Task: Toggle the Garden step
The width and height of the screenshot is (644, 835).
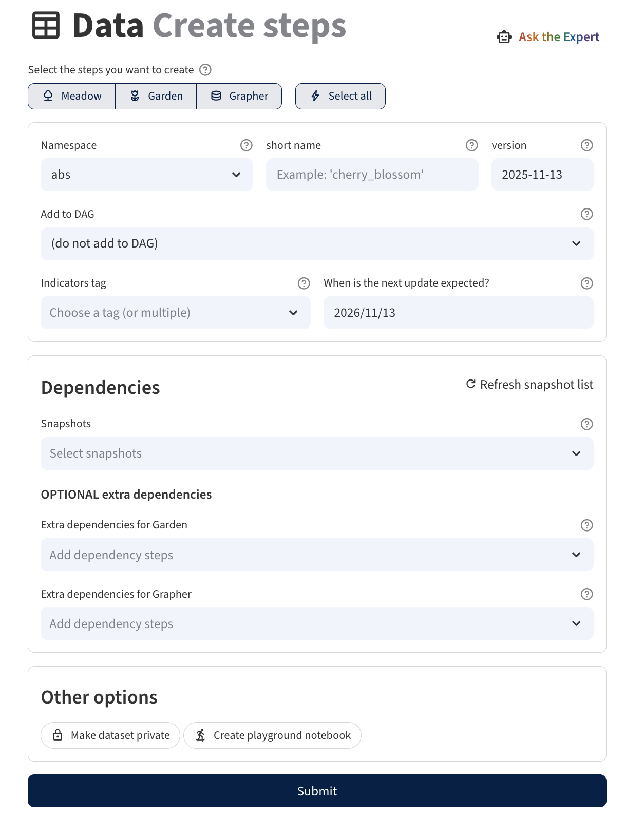Action: pyautogui.click(x=156, y=96)
